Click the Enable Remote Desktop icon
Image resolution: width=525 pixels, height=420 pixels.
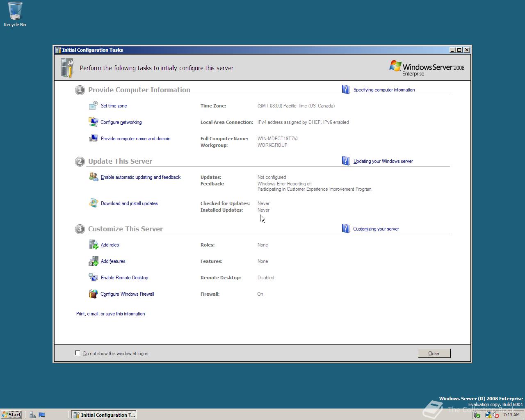pyautogui.click(x=94, y=277)
